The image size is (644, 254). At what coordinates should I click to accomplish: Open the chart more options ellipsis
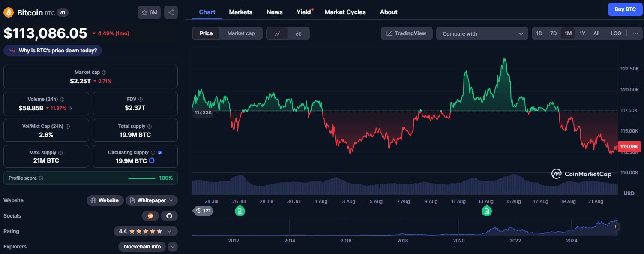[635, 33]
